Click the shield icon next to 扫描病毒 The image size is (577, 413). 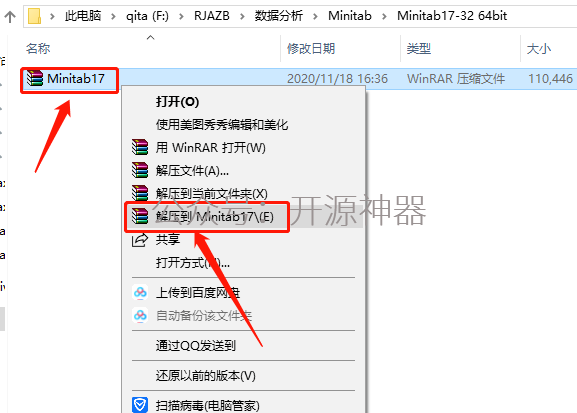(140, 405)
